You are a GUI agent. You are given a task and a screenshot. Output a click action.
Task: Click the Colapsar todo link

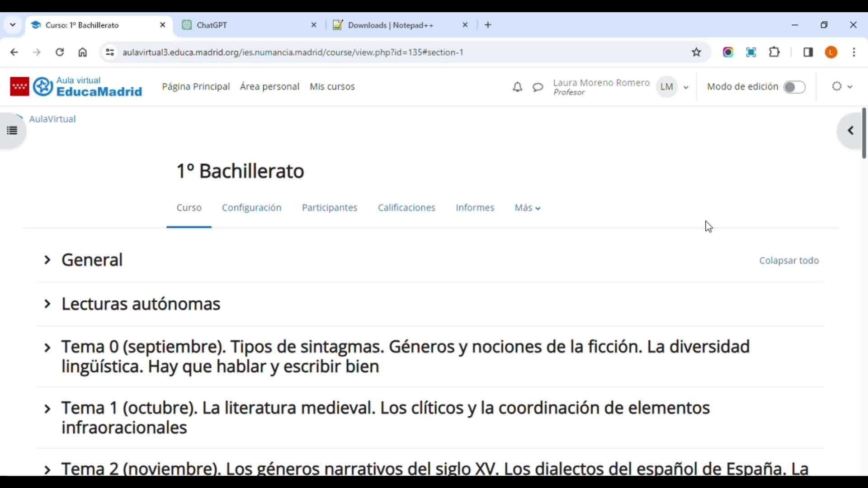pyautogui.click(x=788, y=260)
